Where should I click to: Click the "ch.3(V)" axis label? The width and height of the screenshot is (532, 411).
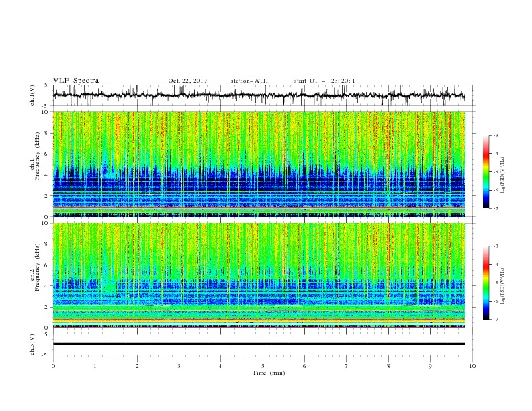32,345
